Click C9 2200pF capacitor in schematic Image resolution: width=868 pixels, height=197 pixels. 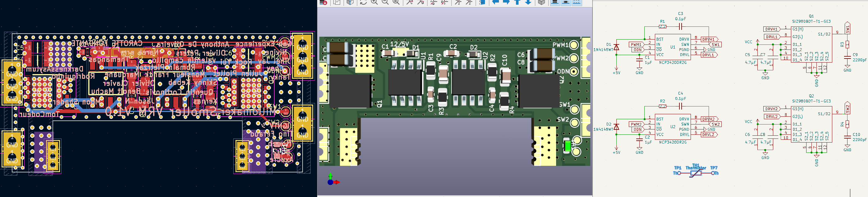pos(847,57)
